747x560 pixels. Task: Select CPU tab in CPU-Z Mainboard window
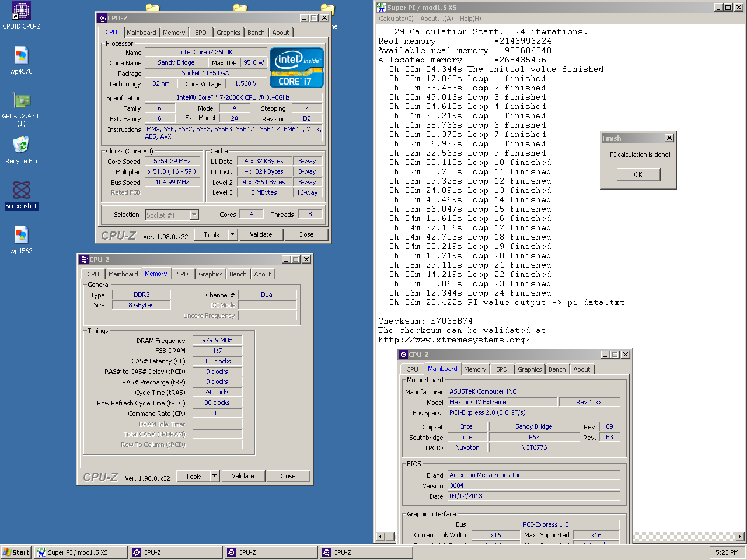pos(413,369)
